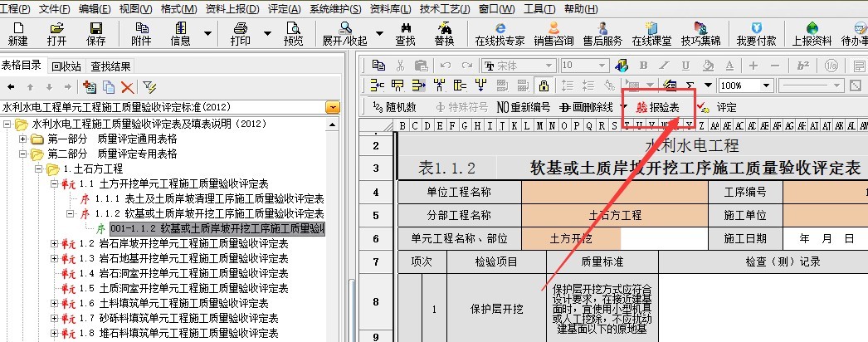Click the Sigma sum icon in editor toolbar
868x342 pixels.
click(x=690, y=85)
